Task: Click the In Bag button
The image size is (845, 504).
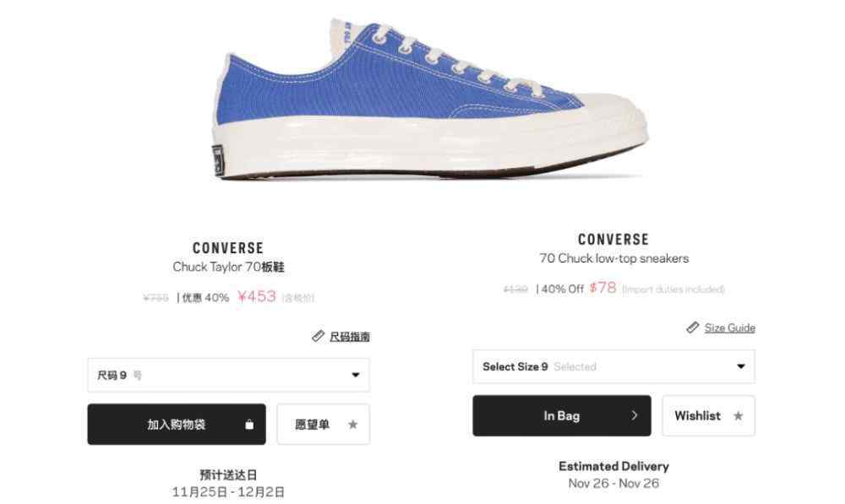Action: tap(562, 415)
